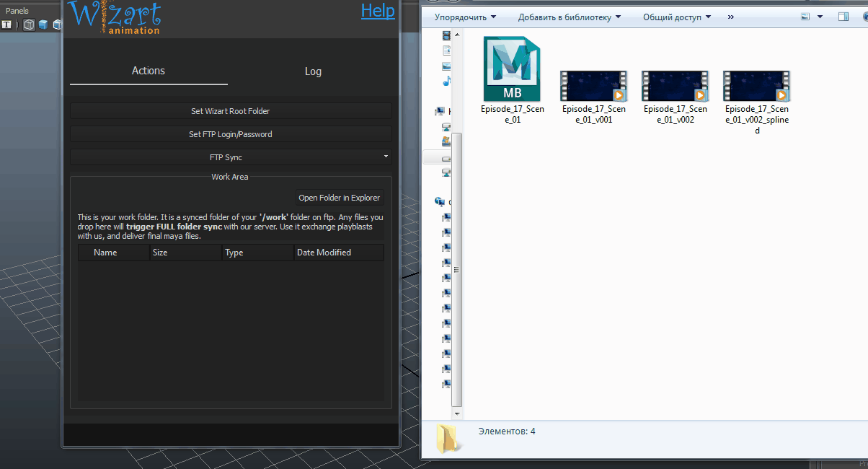This screenshot has width=868, height=469.
Task: Click the wireframe cube icon in Maya panel toolbar
Action: [29, 25]
